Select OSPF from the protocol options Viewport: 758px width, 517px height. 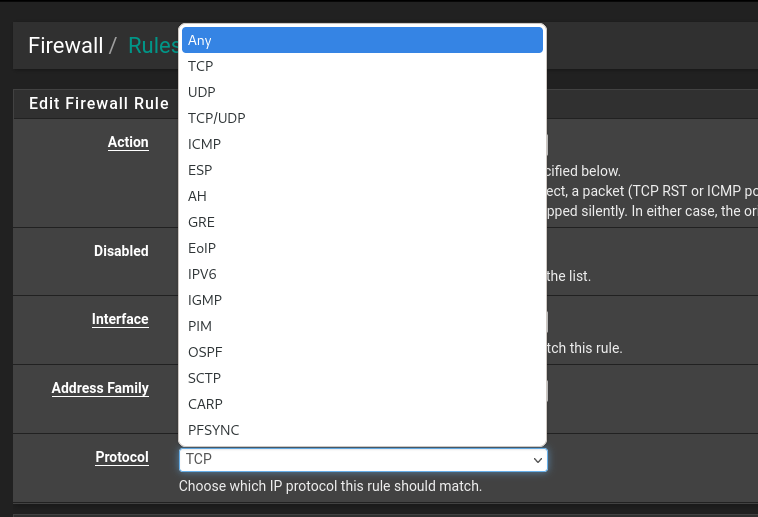coord(362,352)
